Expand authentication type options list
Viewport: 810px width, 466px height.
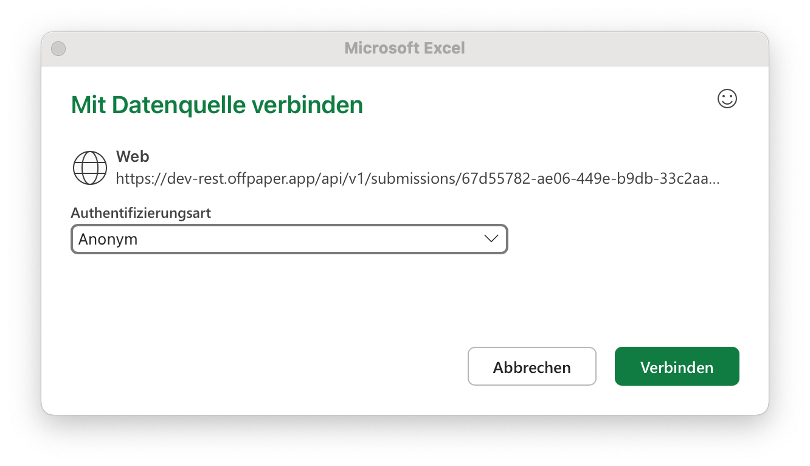point(289,239)
